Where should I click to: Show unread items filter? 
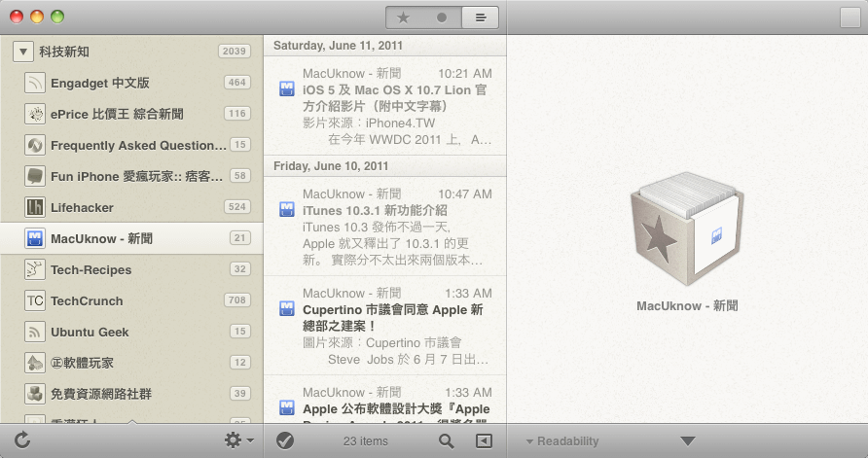point(442,18)
